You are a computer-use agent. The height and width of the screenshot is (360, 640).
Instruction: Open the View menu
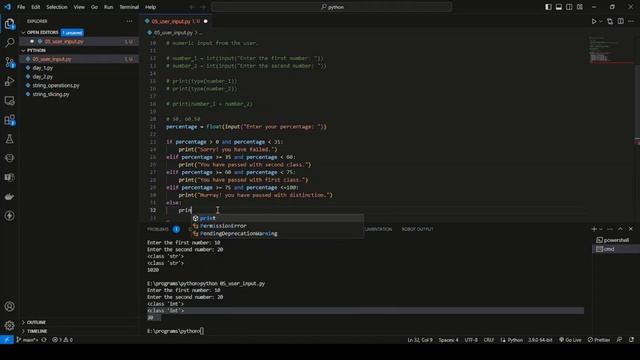point(79,7)
